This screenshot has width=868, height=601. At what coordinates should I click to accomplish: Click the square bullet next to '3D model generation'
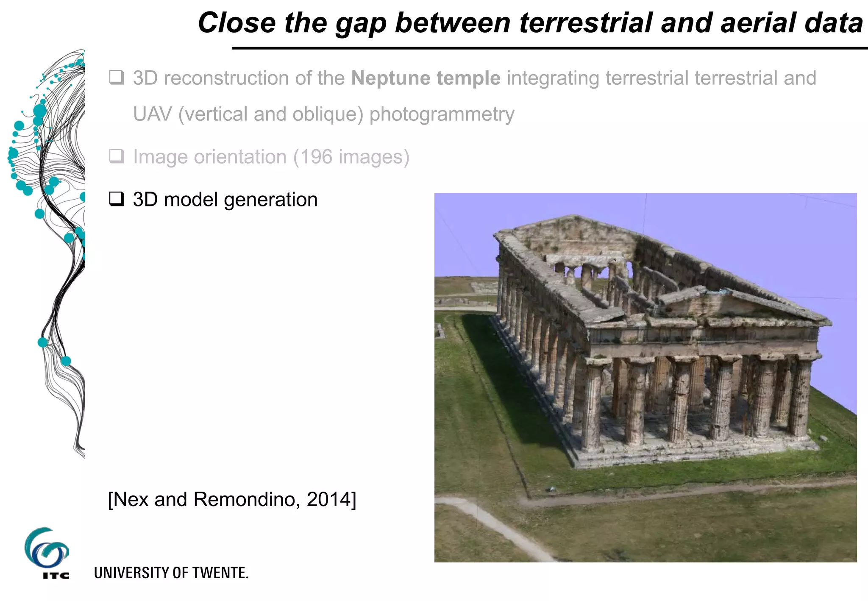coord(117,199)
